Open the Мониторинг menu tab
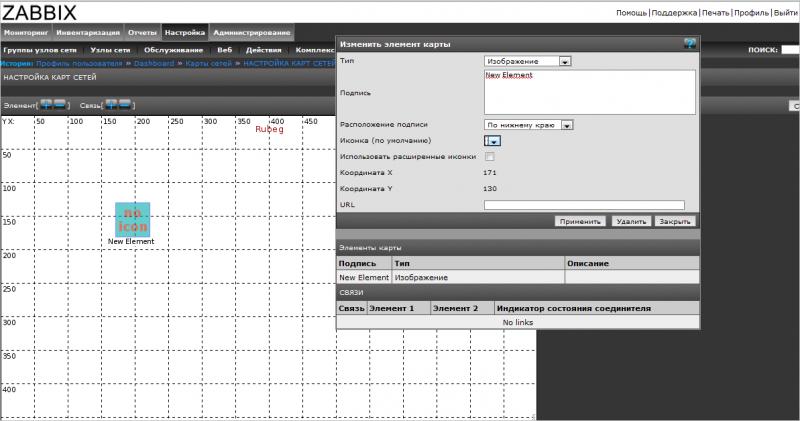 click(x=26, y=32)
